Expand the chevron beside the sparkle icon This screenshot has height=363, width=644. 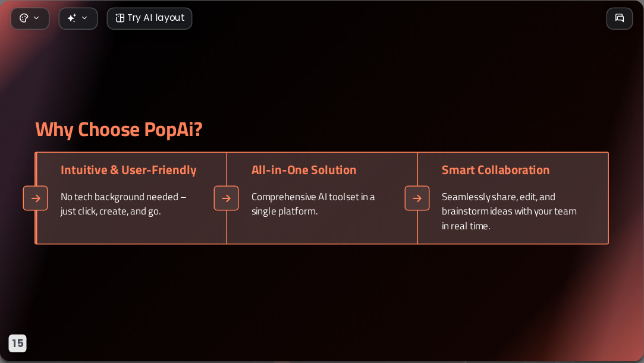(x=84, y=18)
